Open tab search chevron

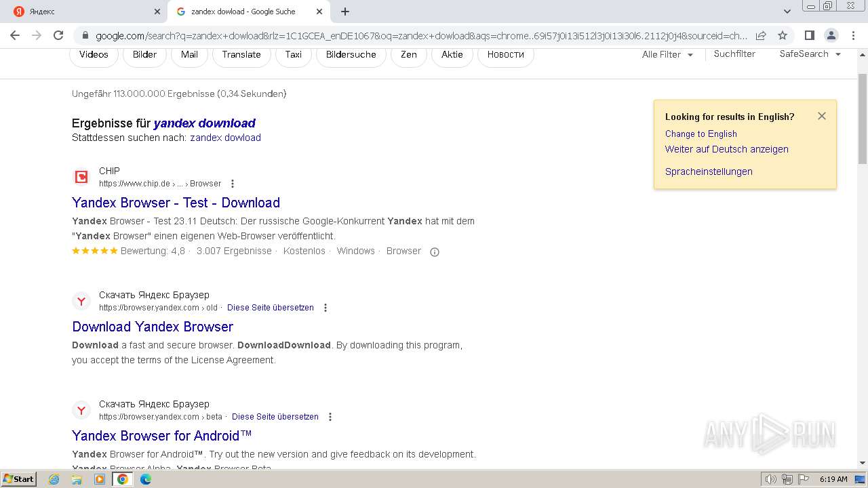787,12
